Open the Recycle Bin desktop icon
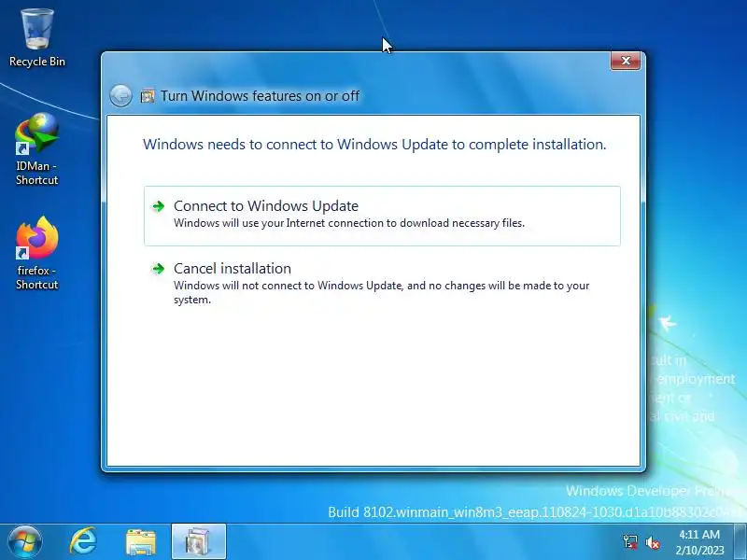This screenshot has height=560, width=747. 37,37
